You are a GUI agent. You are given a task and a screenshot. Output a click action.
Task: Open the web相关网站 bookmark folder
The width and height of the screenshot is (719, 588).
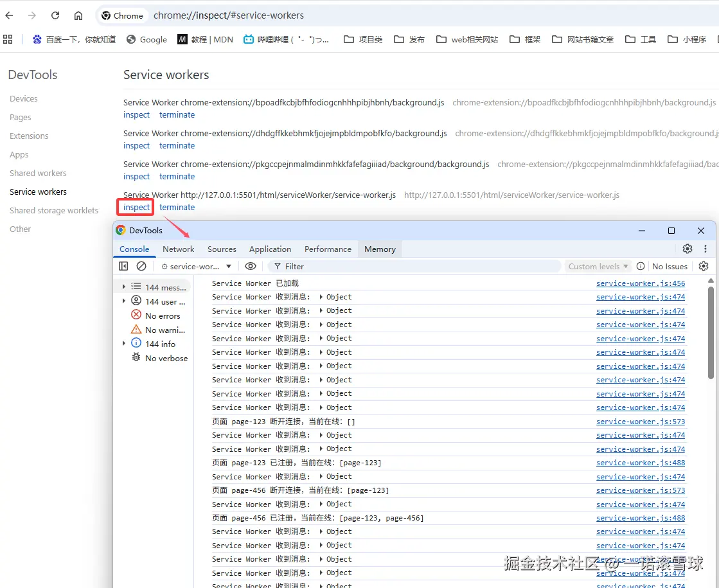[x=467, y=39]
